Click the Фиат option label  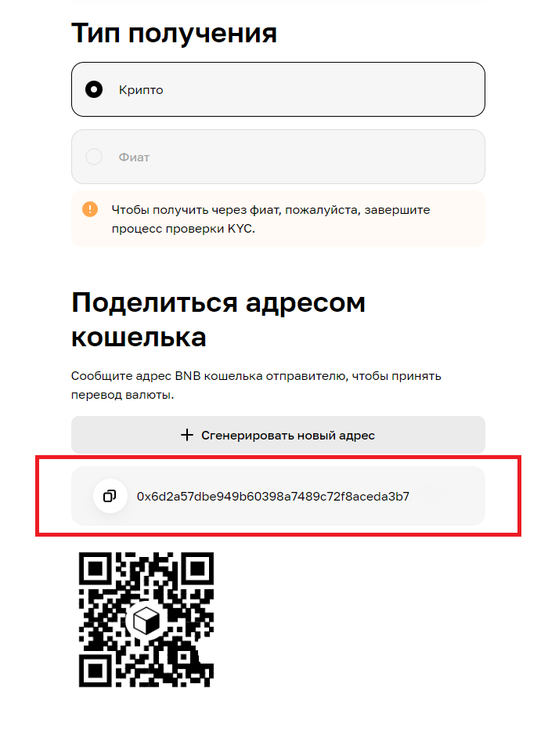(134, 157)
